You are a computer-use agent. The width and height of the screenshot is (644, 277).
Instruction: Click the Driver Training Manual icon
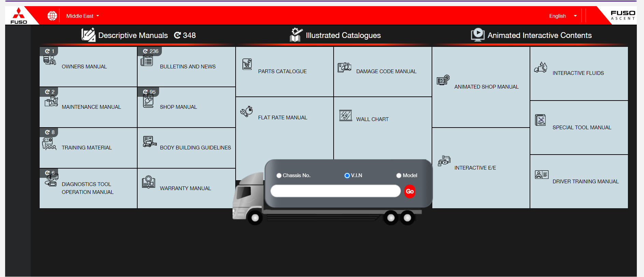(x=542, y=175)
